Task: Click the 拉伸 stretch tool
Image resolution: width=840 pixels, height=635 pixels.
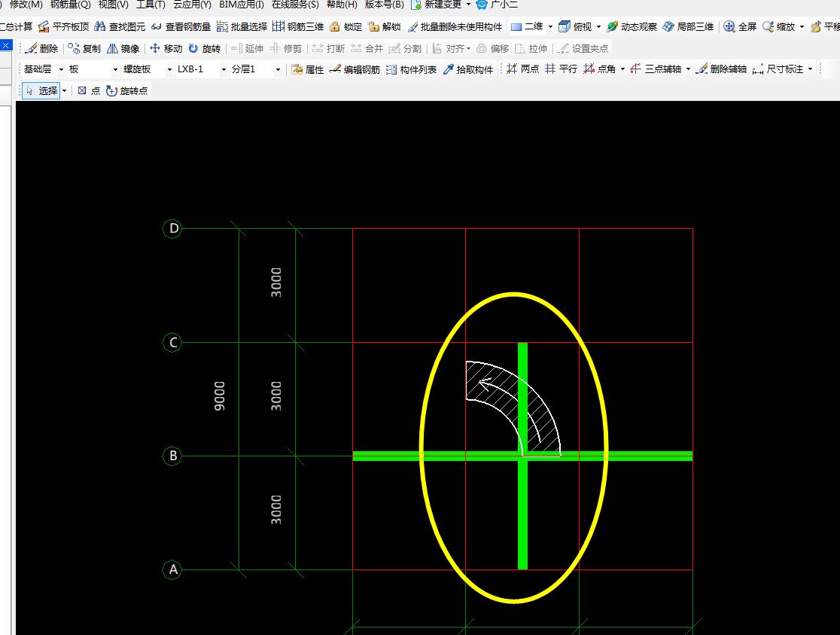Action: (531, 48)
